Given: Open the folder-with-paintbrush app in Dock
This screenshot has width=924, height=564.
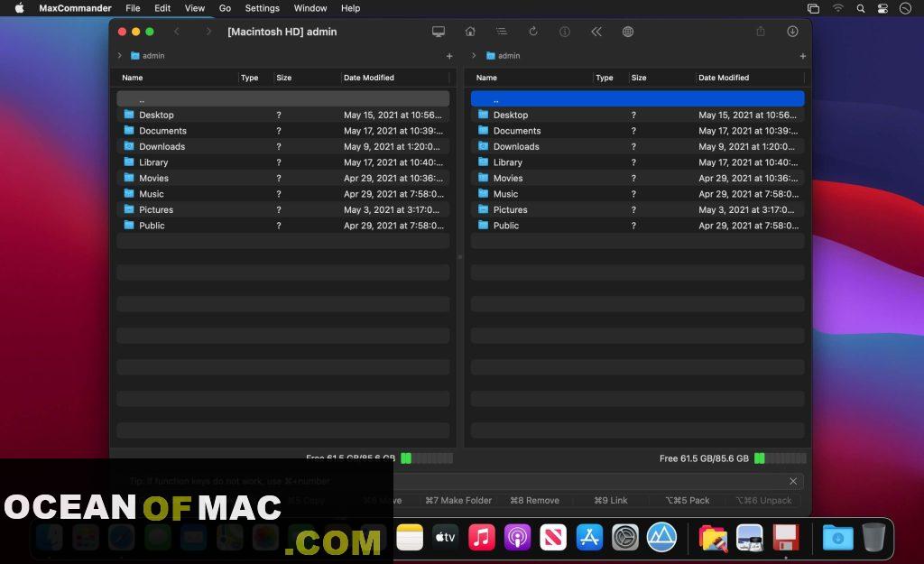Looking at the screenshot, I should point(713,538).
